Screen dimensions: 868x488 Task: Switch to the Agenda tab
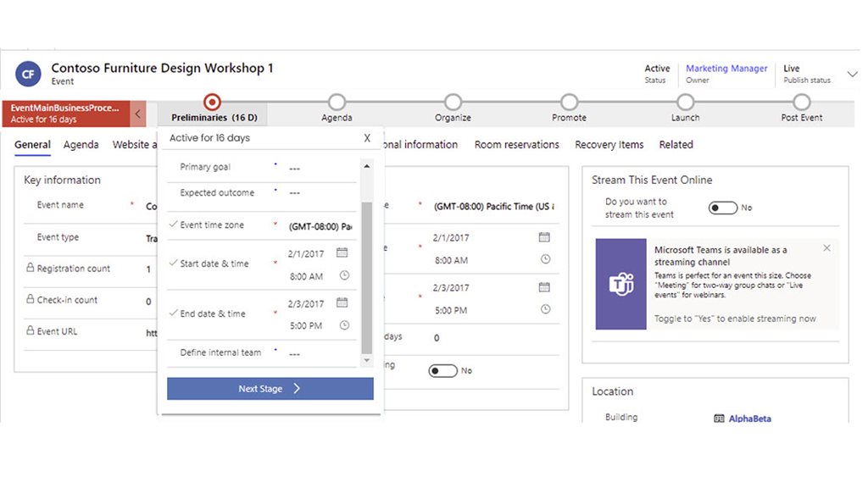pyautogui.click(x=81, y=145)
